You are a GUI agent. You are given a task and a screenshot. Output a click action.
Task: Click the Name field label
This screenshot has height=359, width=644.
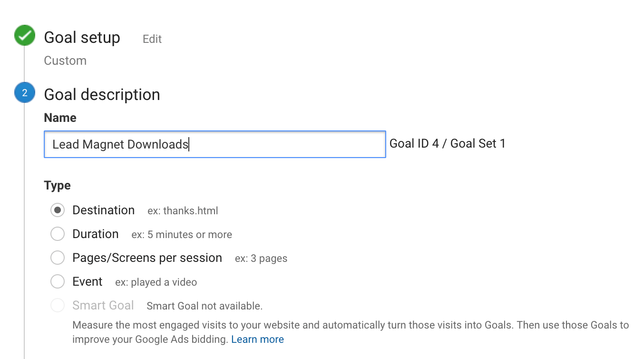(x=60, y=118)
